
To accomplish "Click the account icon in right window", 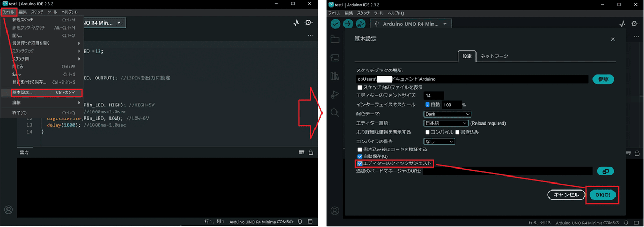I will point(335,210).
